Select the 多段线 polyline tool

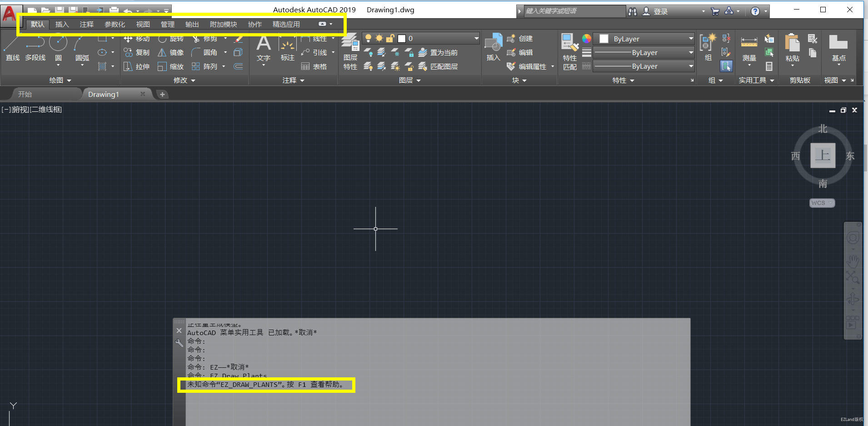point(35,49)
